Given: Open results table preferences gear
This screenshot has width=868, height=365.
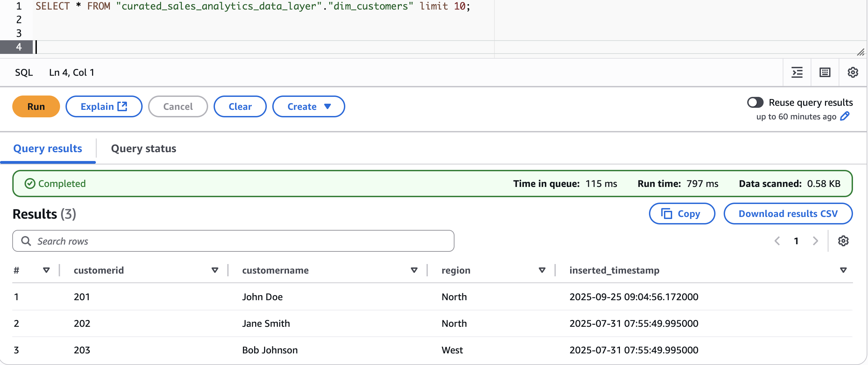Looking at the screenshot, I should (x=843, y=241).
